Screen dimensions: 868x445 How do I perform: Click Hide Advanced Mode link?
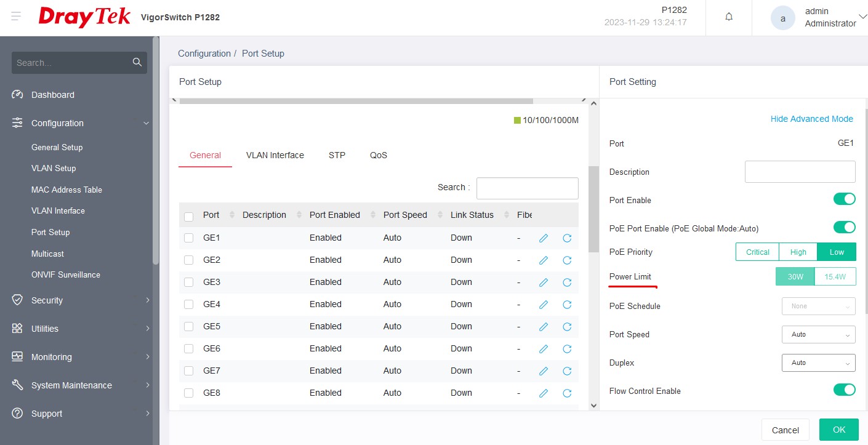tap(811, 119)
